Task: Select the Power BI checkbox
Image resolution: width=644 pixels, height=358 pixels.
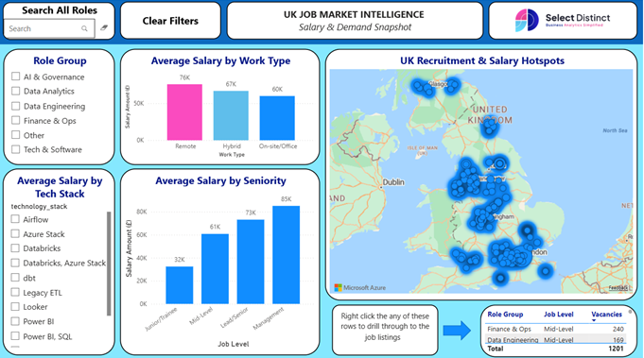Action: [15, 321]
